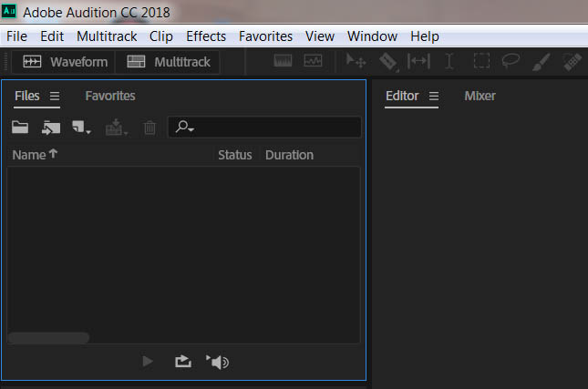Click the Open File folder icon

(x=20, y=128)
